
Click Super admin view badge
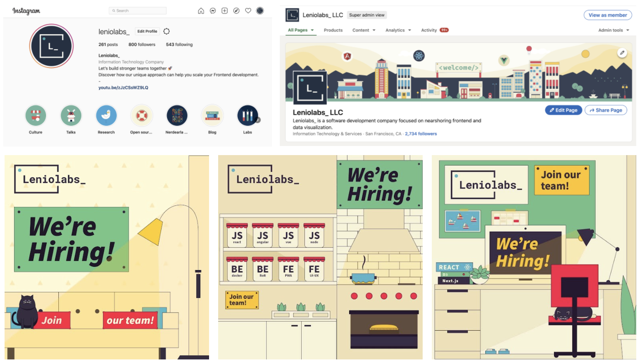click(x=367, y=15)
